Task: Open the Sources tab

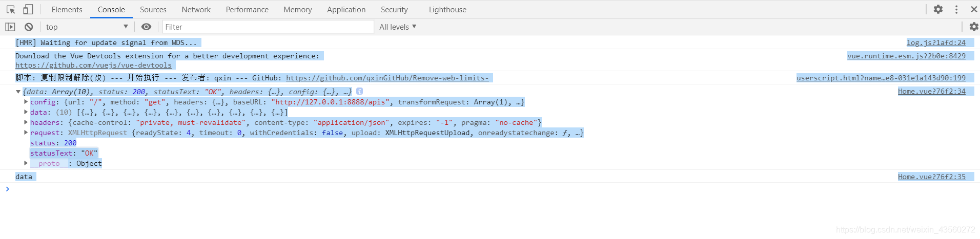Action: pos(153,9)
